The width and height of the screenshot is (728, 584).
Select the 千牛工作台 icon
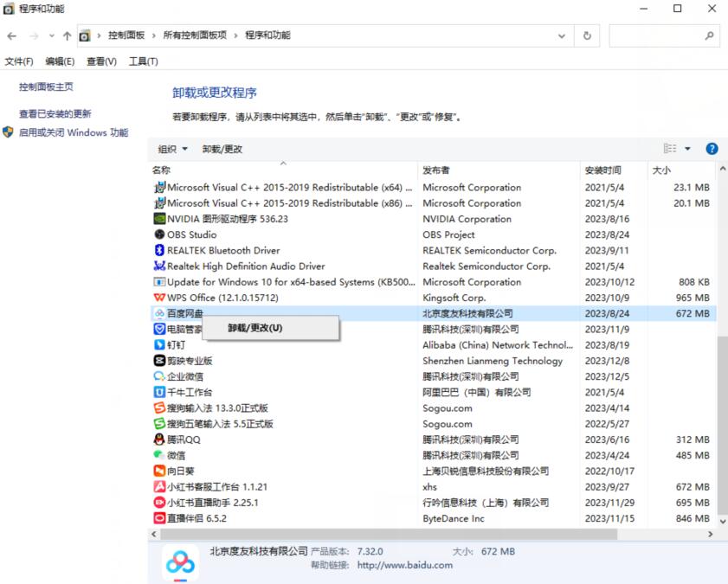coord(159,393)
